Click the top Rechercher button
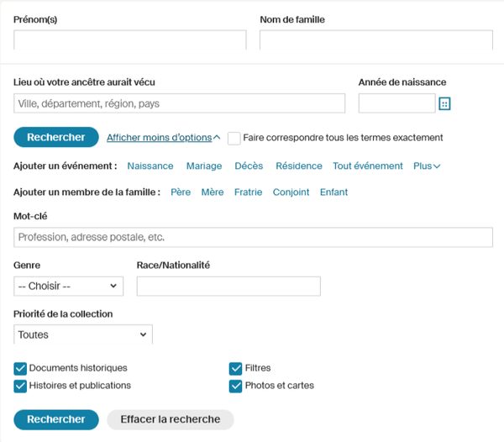This screenshot has width=504, height=442. pos(55,138)
